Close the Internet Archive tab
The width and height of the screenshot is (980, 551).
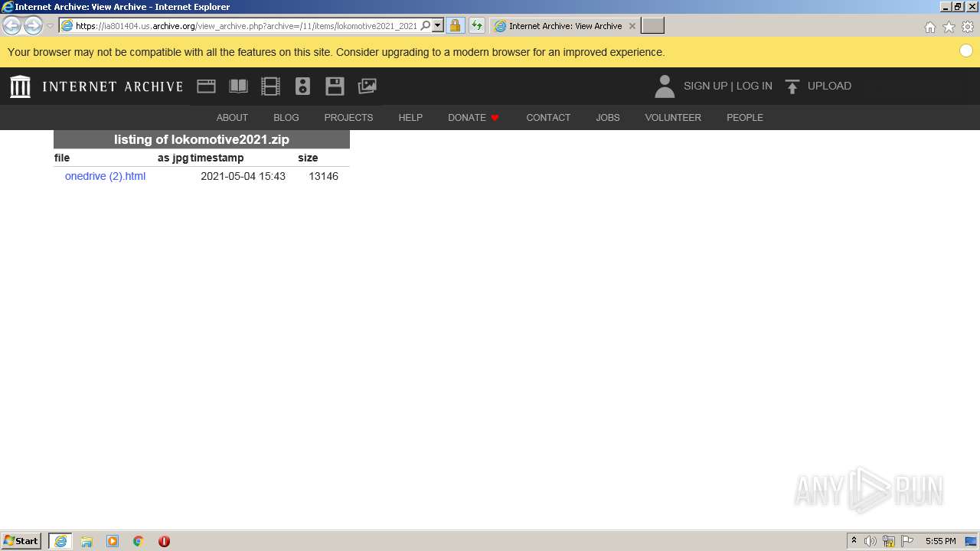click(632, 26)
